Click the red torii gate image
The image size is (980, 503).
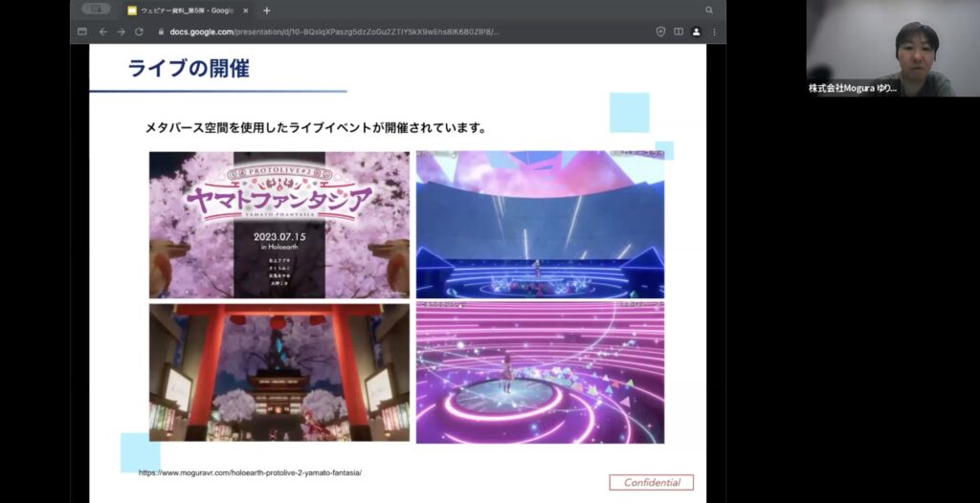pyautogui.click(x=279, y=372)
